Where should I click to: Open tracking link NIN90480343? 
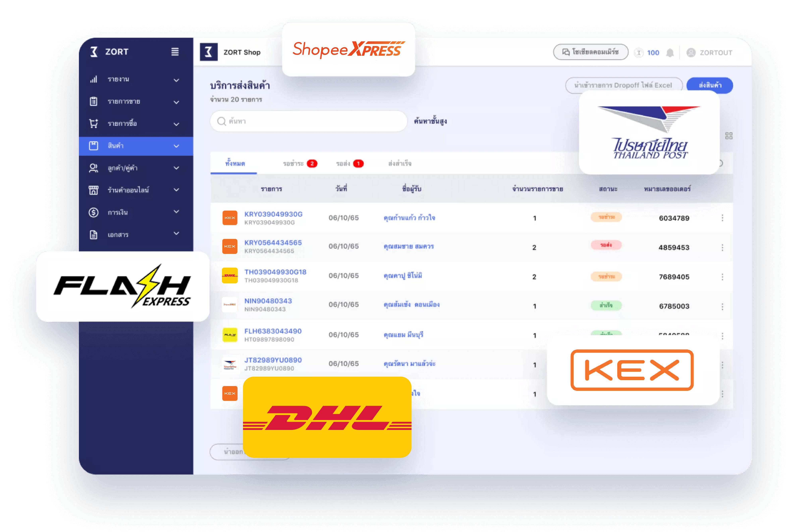pyautogui.click(x=268, y=301)
